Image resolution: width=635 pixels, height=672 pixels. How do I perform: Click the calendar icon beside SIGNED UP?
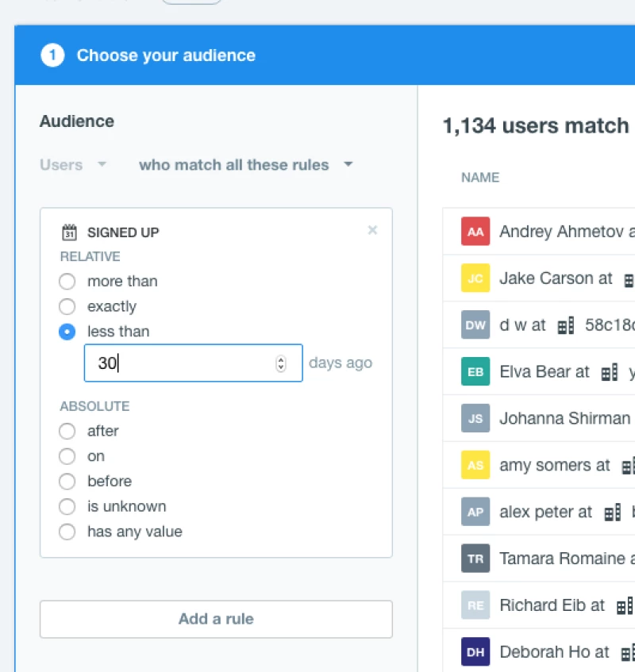69,232
